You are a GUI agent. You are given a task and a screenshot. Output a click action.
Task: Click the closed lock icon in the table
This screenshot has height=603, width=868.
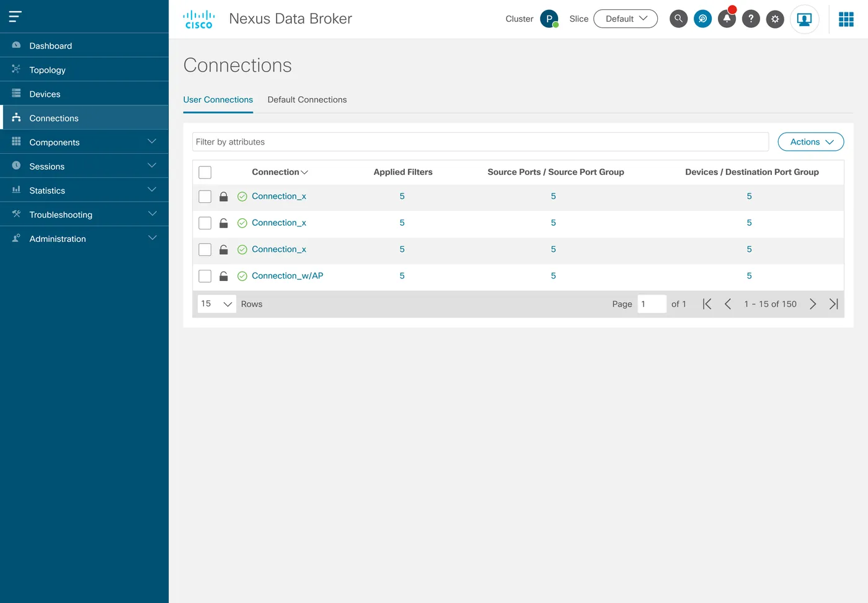point(224,197)
